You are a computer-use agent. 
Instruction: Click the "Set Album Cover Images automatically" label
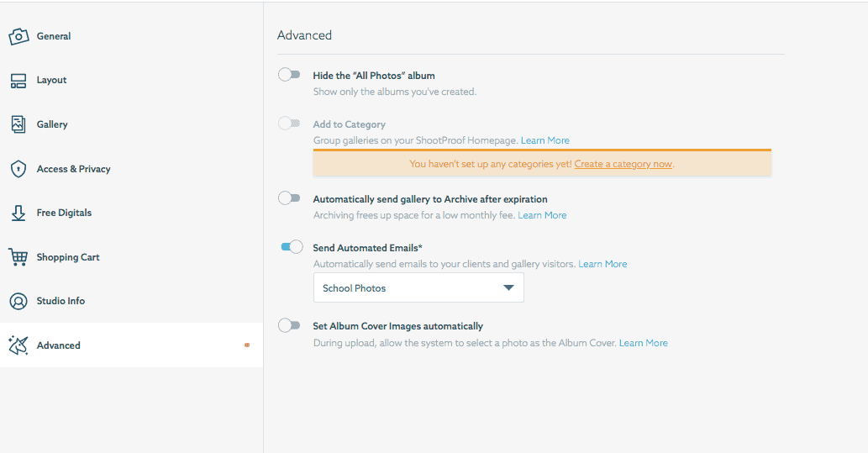coord(398,326)
